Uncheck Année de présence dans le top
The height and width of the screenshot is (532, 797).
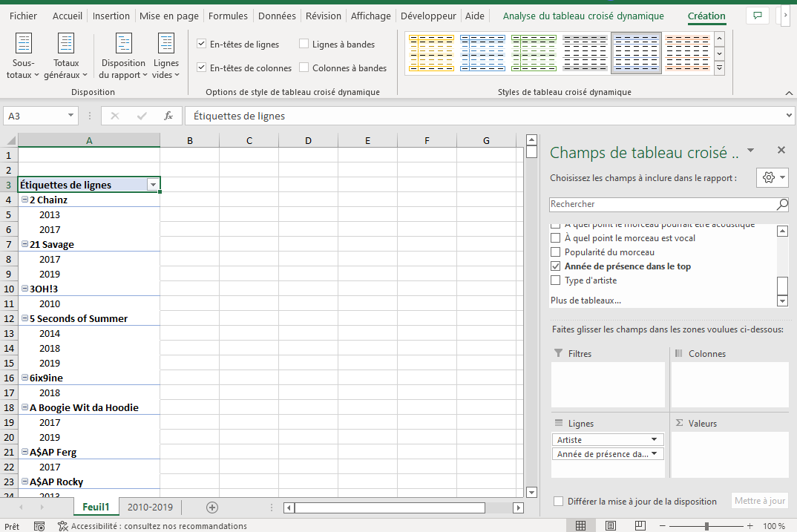556,266
